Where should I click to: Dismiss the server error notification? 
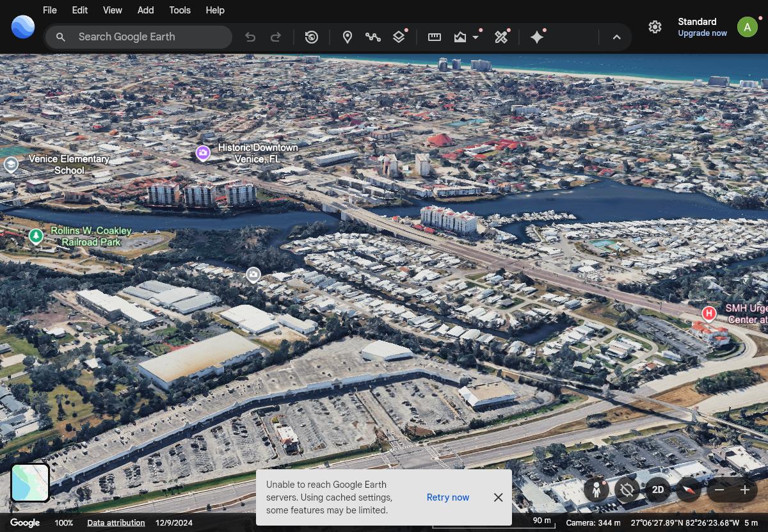point(498,497)
